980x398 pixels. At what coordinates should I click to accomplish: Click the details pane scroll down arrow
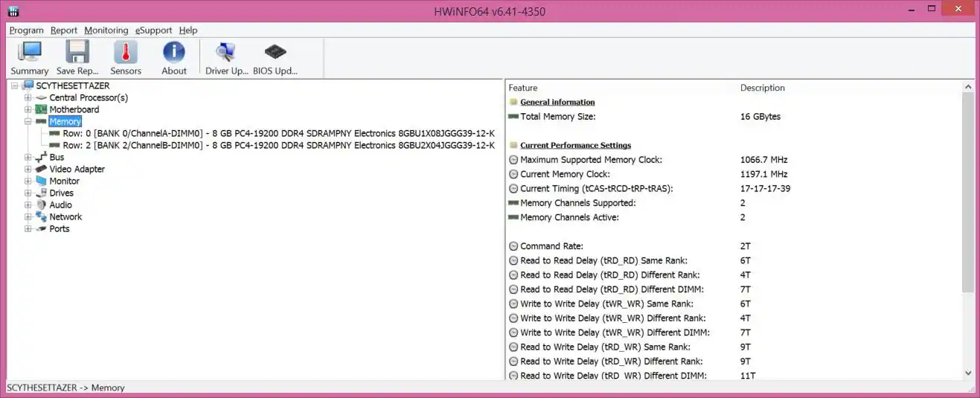click(x=967, y=373)
